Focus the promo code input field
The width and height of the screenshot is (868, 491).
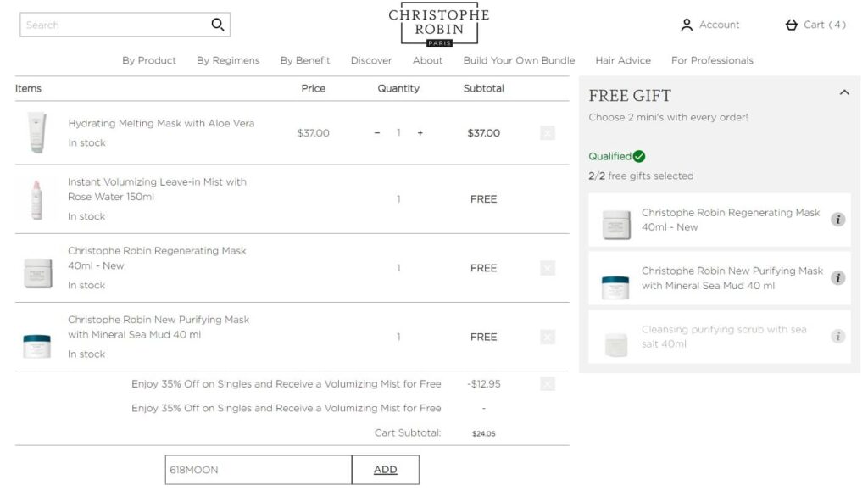(x=259, y=470)
